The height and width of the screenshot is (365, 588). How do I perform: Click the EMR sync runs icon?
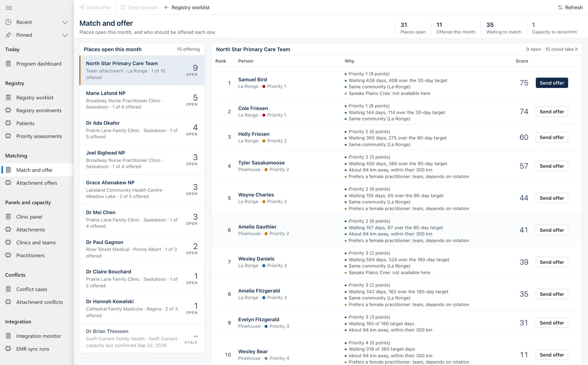point(8,349)
